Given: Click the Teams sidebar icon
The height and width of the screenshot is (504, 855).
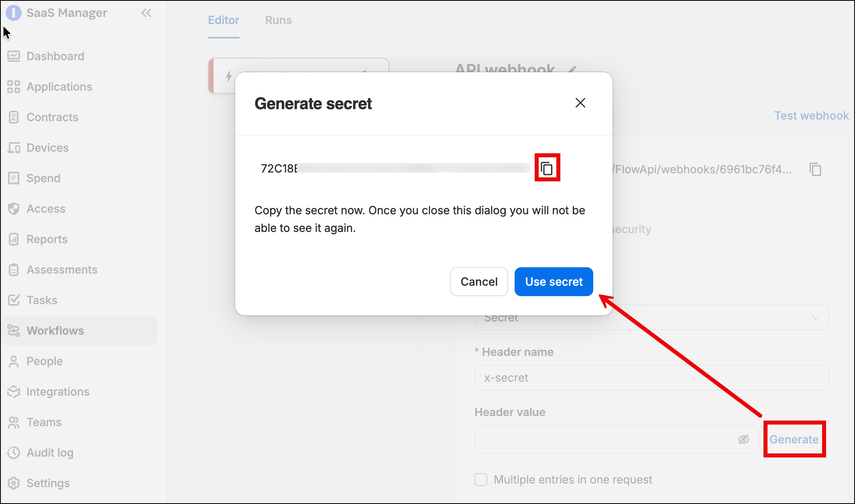Looking at the screenshot, I should tap(14, 422).
